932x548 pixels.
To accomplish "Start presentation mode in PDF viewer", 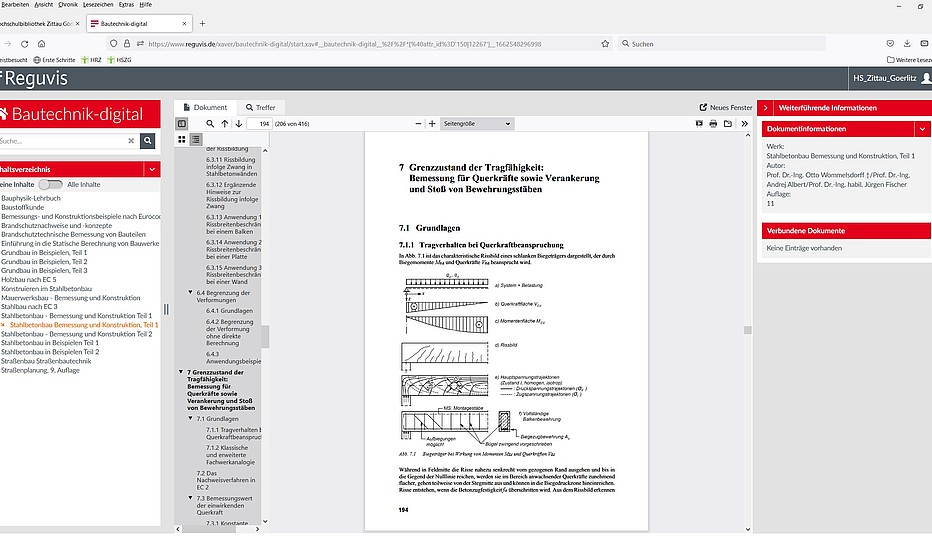I will click(699, 124).
